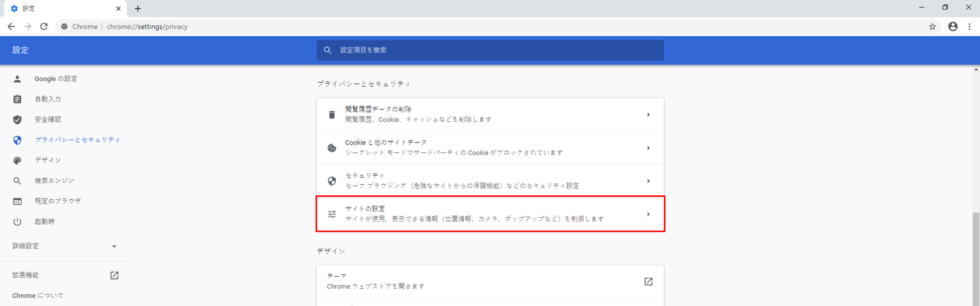The image size is (980, 306).
Task: Click the cookie icon beside Cookie と他のサイトデータ
Action: pos(332,148)
